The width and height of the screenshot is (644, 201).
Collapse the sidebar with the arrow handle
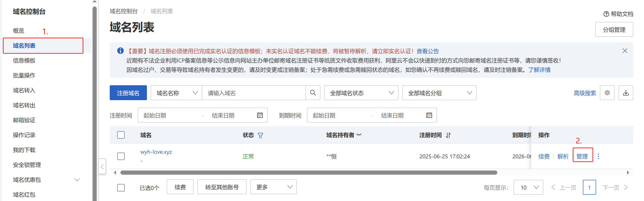tap(102, 167)
